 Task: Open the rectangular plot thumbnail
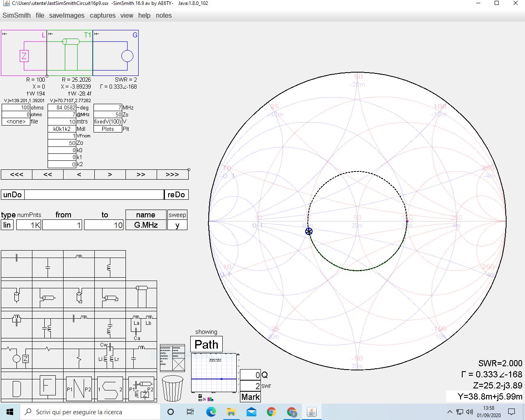tap(214, 372)
